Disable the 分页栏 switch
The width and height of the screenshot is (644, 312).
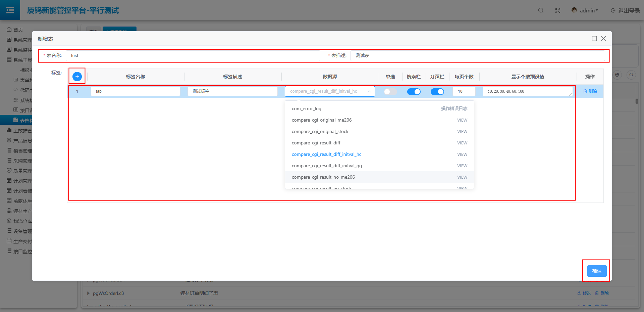[x=437, y=92]
